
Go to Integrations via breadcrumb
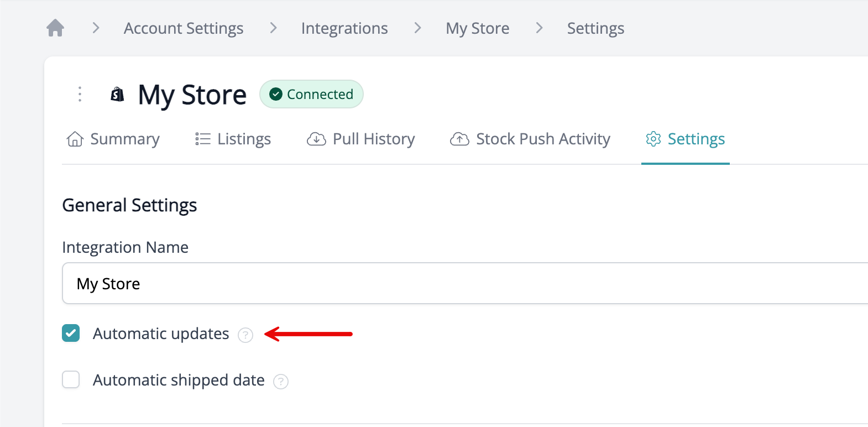click(x=344, y=28)
